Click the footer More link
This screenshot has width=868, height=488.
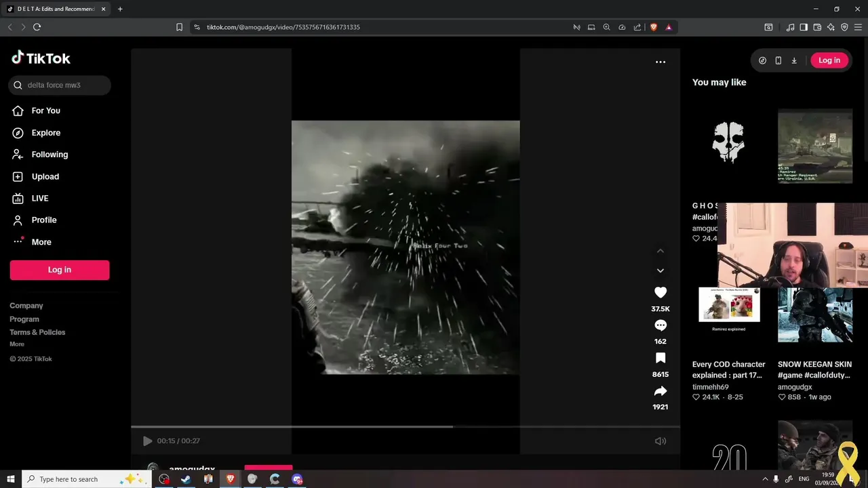(x=17, y=344)
